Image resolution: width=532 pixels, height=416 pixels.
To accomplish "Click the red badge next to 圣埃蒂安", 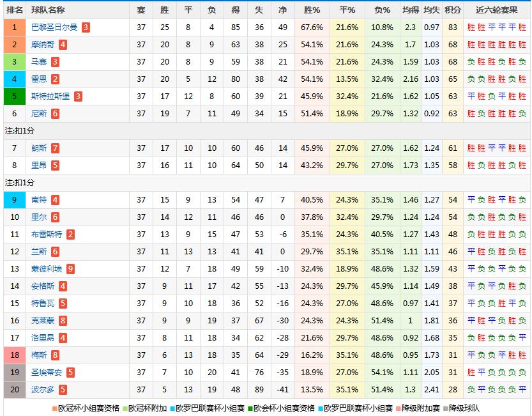I will click(x=70, y=373).
